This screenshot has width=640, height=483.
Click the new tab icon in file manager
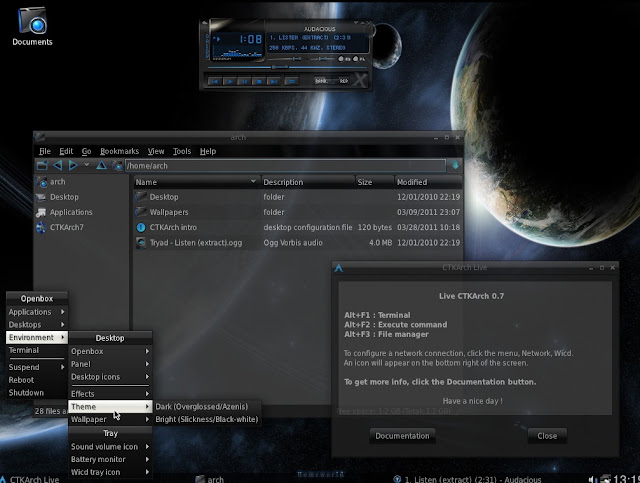(x=42, y=165)
